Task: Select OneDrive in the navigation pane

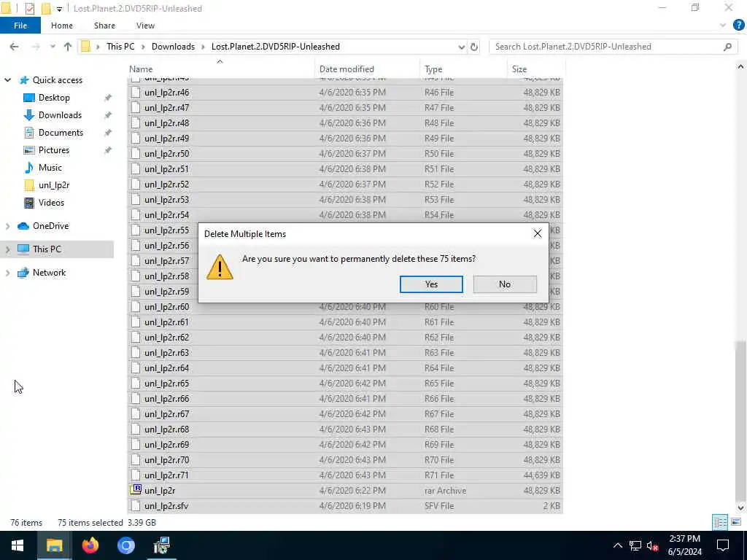Action: pyautogui.click(x=50, y=226)
